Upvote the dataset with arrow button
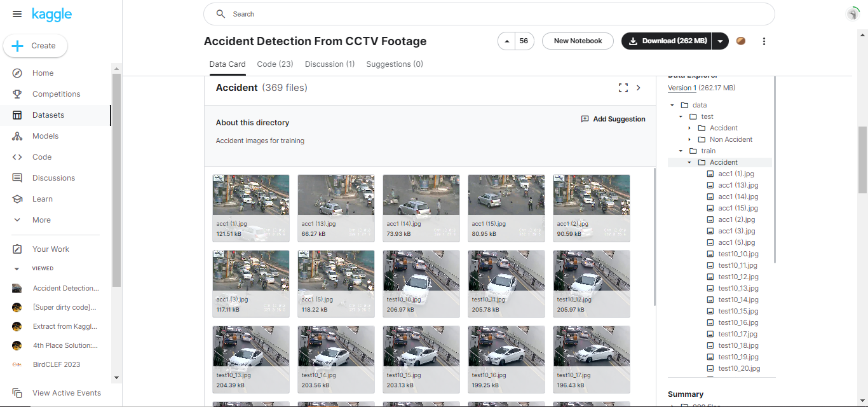Viewport: 868px width, 407px height. (x=506, y=41)
